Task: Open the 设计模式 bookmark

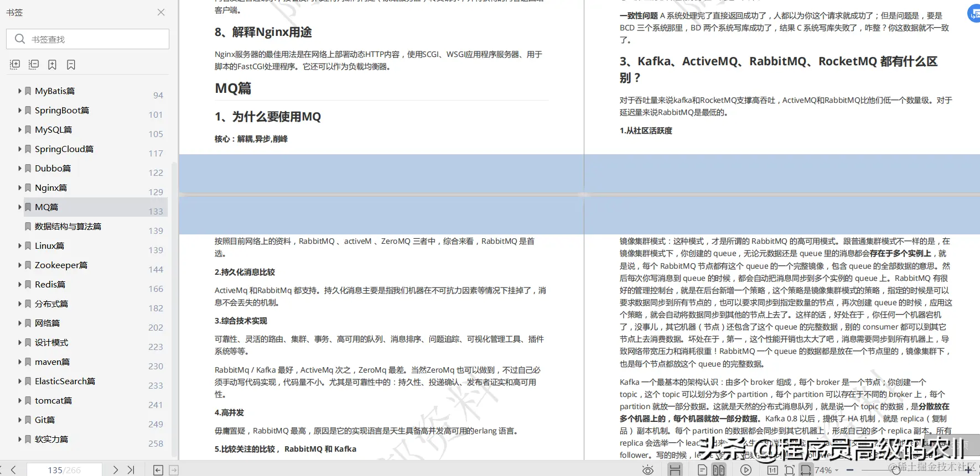Action: (51, 342)
